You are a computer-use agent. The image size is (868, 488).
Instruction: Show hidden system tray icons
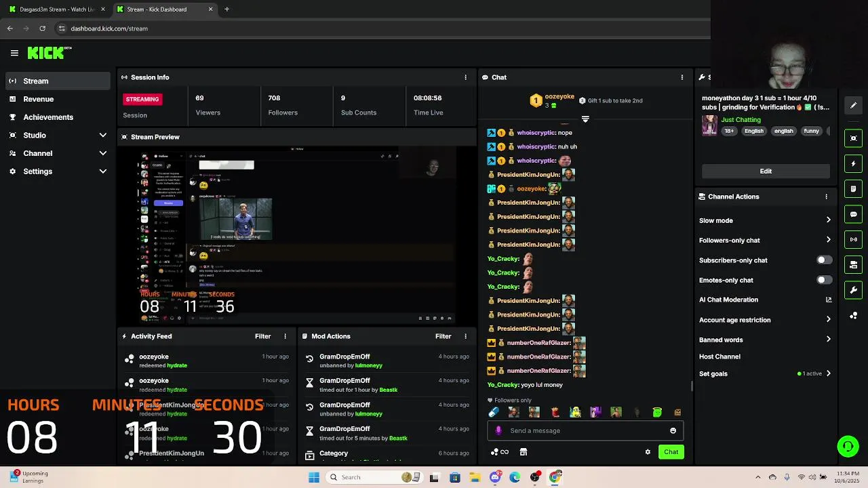tap(757, 477)
